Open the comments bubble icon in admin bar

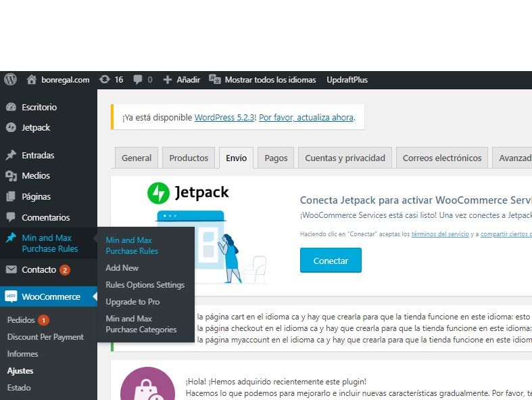coord(137,79)
